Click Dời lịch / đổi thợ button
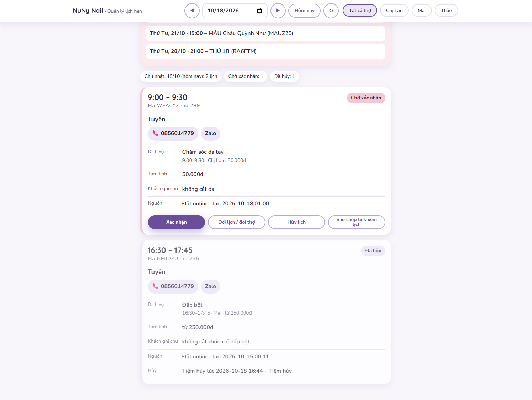The width and height of the screenshot is (532, 400). (236, 222)
